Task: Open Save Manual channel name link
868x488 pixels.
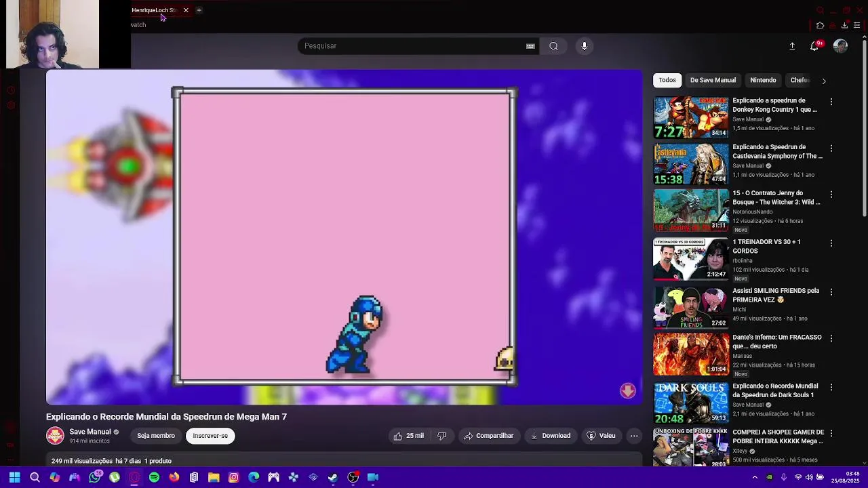Action: [90, 432]
